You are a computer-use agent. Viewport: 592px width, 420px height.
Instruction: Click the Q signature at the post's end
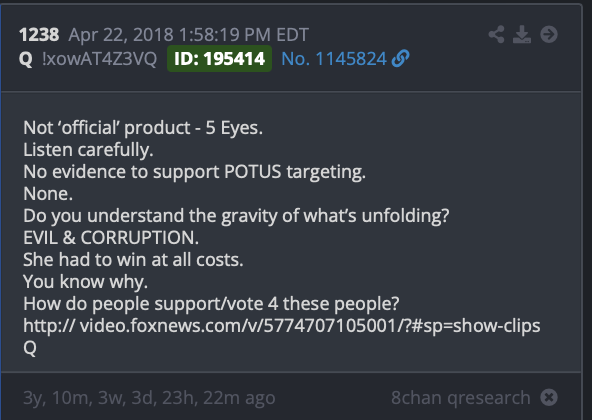click(30, 347)
